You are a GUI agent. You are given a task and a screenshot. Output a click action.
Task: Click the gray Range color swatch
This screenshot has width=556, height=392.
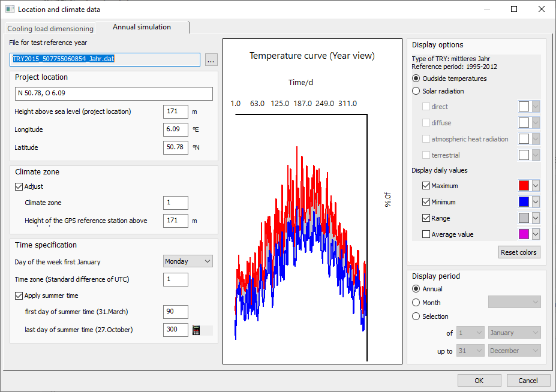pos(524,218)
